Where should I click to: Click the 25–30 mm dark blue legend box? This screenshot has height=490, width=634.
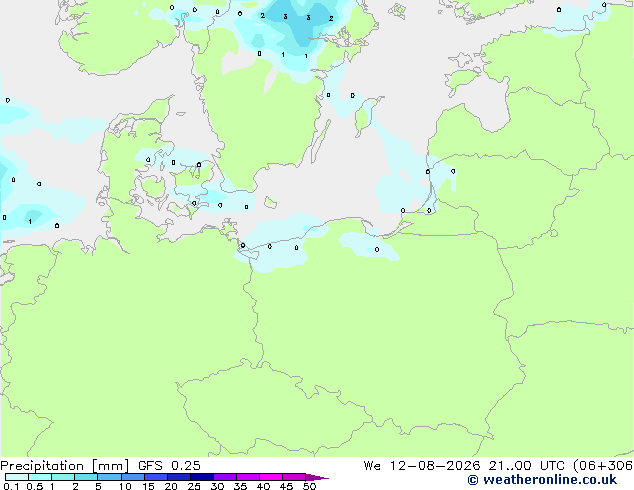201,477
